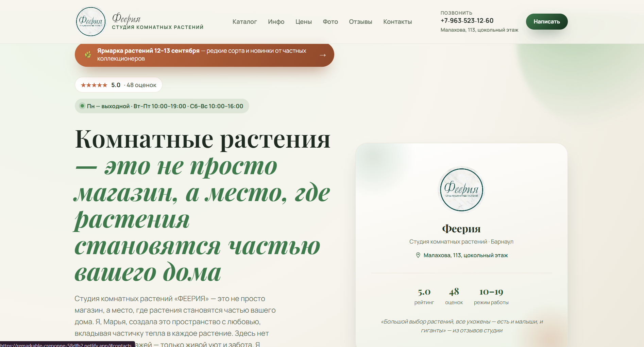Screen dimensions: 644x347
Task: Open the Ярмарка растений banner
Action: point(204,55)
